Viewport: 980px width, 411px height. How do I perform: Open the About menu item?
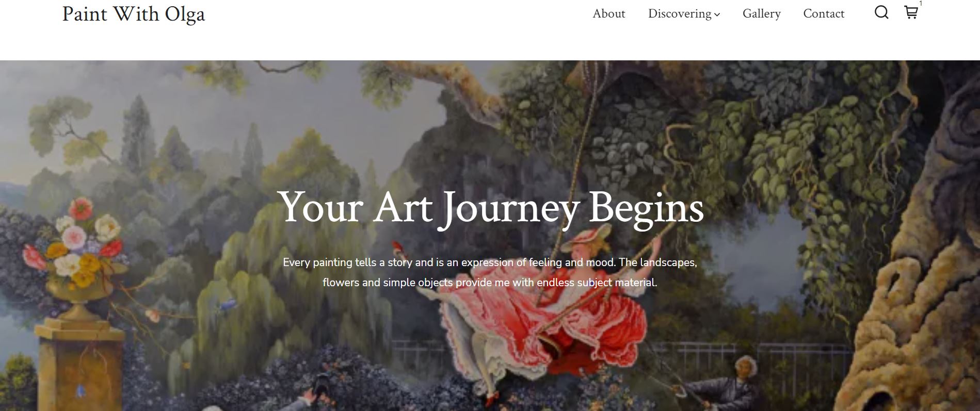(x=608, y=14)
